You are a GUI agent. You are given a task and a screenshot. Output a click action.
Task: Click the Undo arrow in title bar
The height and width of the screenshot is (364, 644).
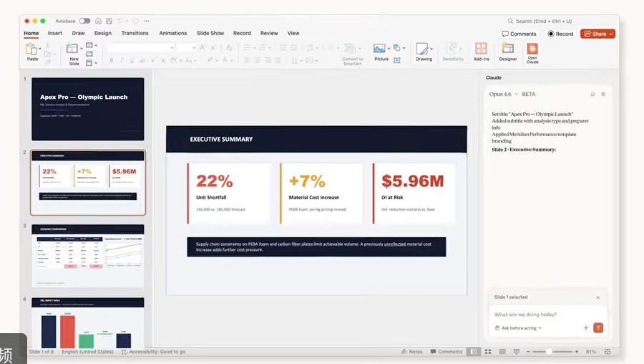(119, 21)
